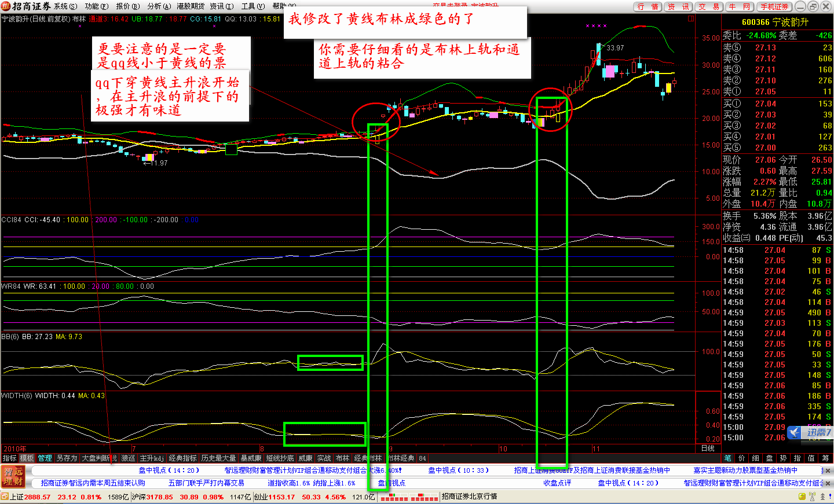This screenshot has width=834, height=504.
Task: Click the antenna connection icon in status bar
Action: click(813, 496)
